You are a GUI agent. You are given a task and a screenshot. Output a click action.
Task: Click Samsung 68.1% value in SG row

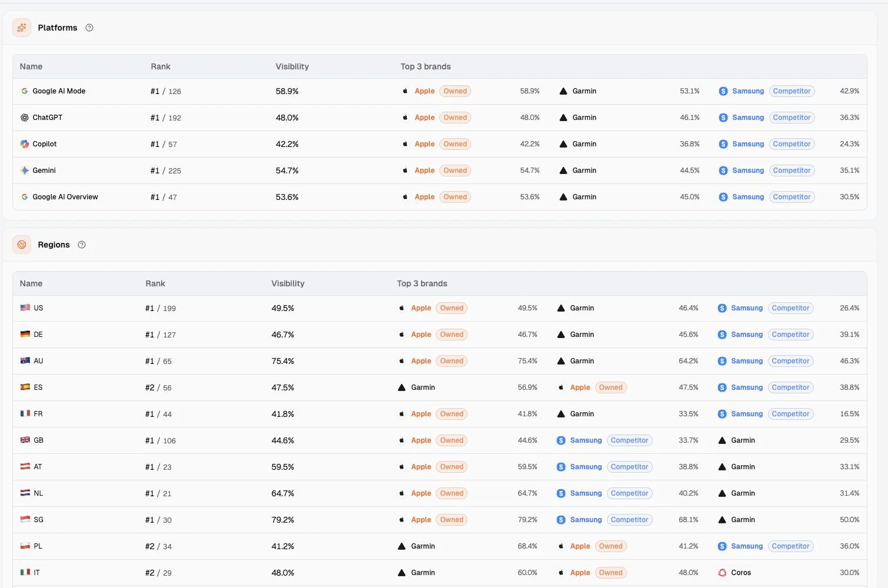coord(689,520)
